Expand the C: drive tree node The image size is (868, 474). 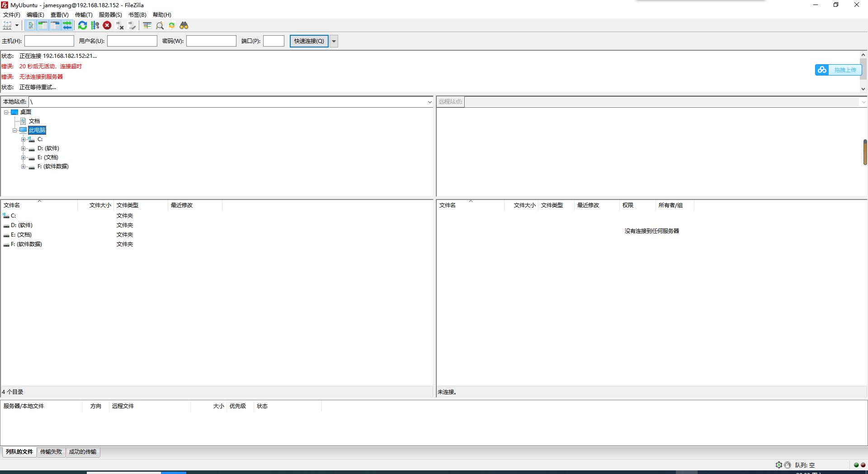(x=23, y=139)
